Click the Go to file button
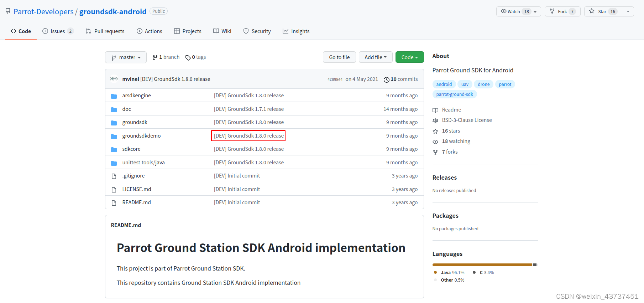 click(x=339, y=57)
